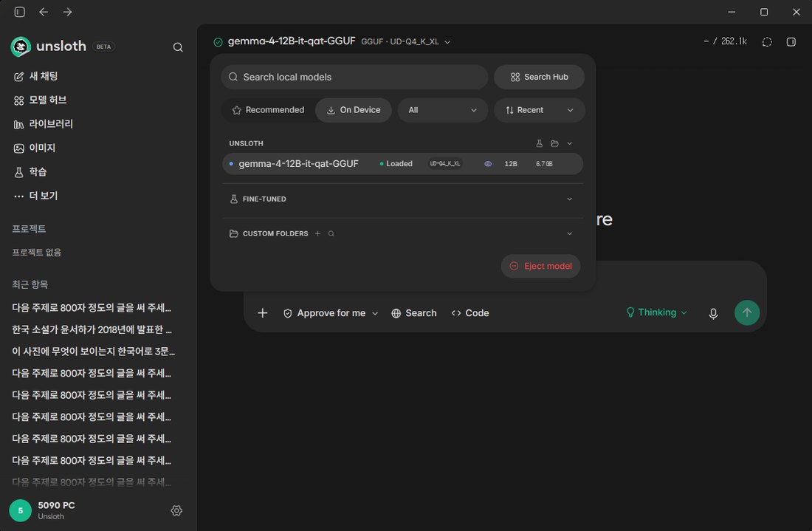Expand the FINE-TUNED section
Screen dimensions: 812x531
tap(402, 199)
